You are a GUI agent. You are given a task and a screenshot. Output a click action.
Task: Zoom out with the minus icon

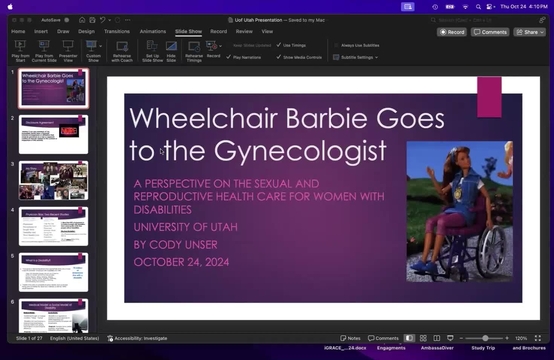point(461,338)
